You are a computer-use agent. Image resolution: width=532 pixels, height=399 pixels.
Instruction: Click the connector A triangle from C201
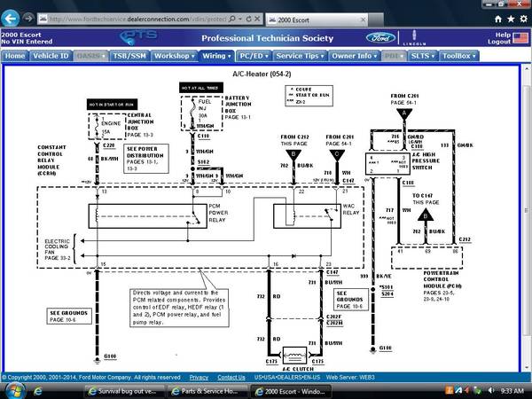coord(404,113)
